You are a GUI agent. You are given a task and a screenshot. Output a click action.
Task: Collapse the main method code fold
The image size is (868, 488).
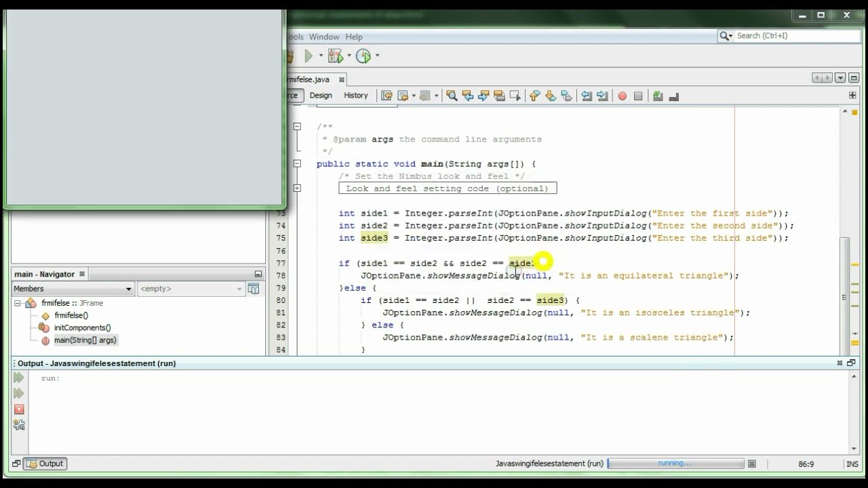click(x=297, y=163)
